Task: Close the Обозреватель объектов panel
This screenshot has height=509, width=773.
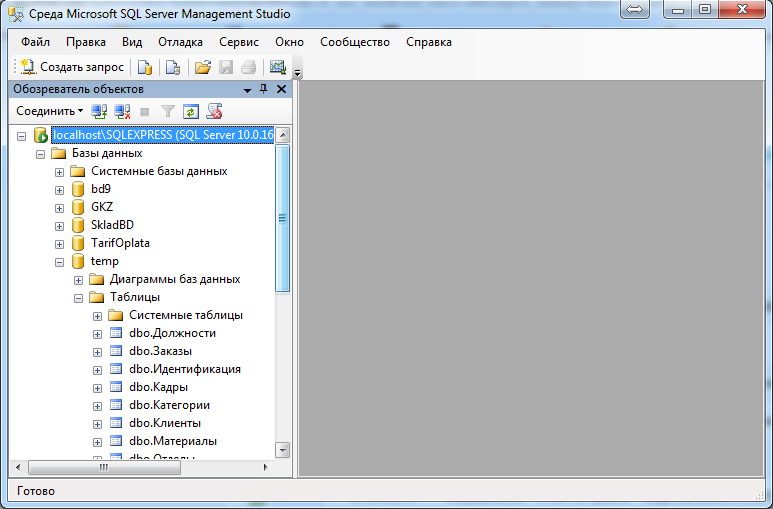Action: 281,89
